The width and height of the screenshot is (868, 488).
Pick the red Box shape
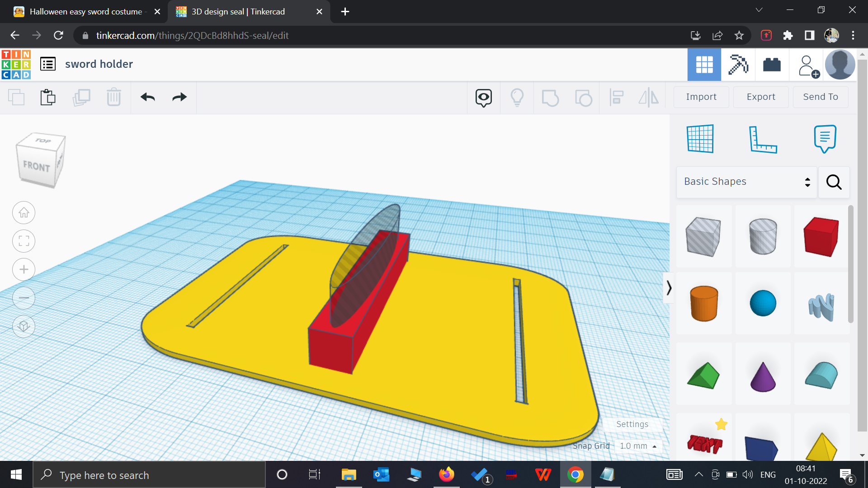(x=821, y=237)
